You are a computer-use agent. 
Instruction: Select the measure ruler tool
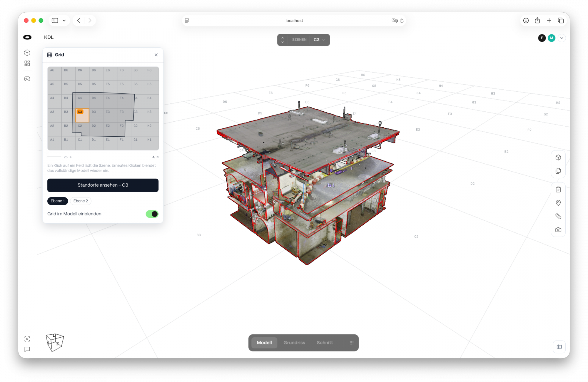(558, 216)
